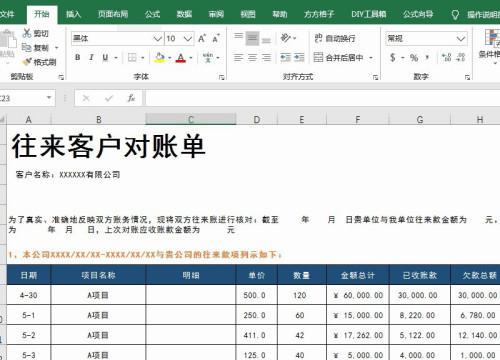Decrease indent
500x360 pixels.
[x=286, y=58]
